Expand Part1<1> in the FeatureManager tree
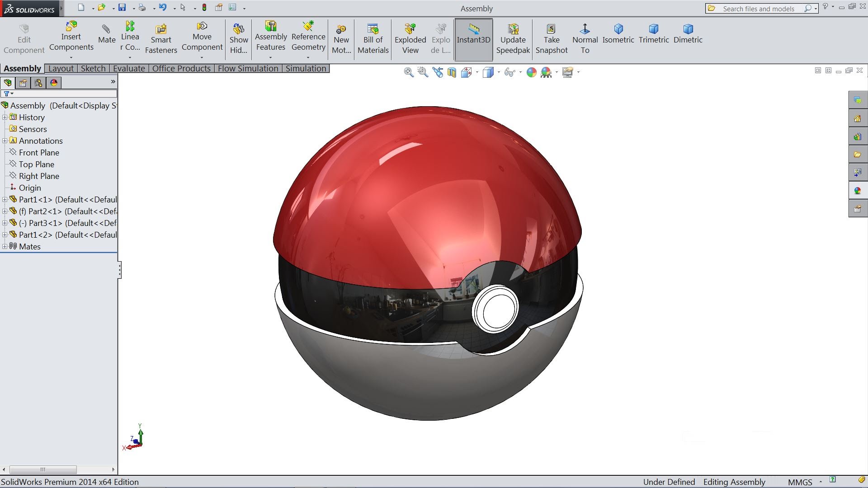This screenshot has width=868, height=488. coord(5,199)
